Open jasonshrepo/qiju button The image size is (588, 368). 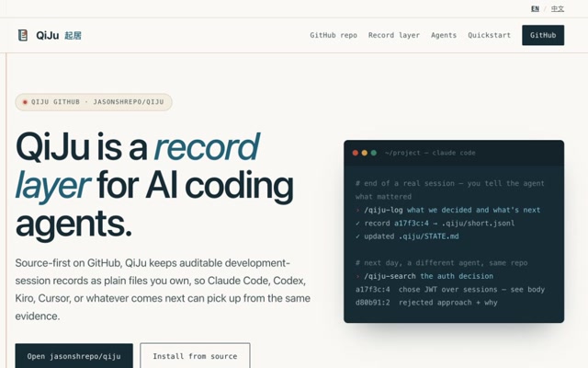click(x=73, y=356)
